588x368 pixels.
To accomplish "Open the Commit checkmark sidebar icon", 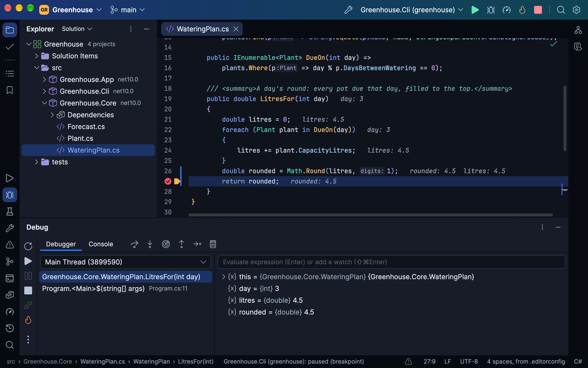I will (10, 47).
